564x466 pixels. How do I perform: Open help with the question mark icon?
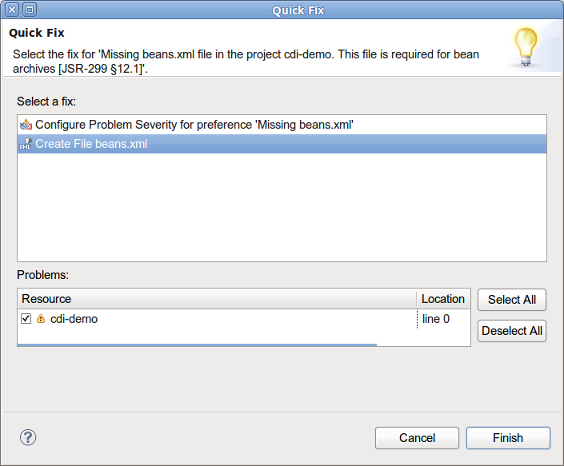(x=28, y=438)
